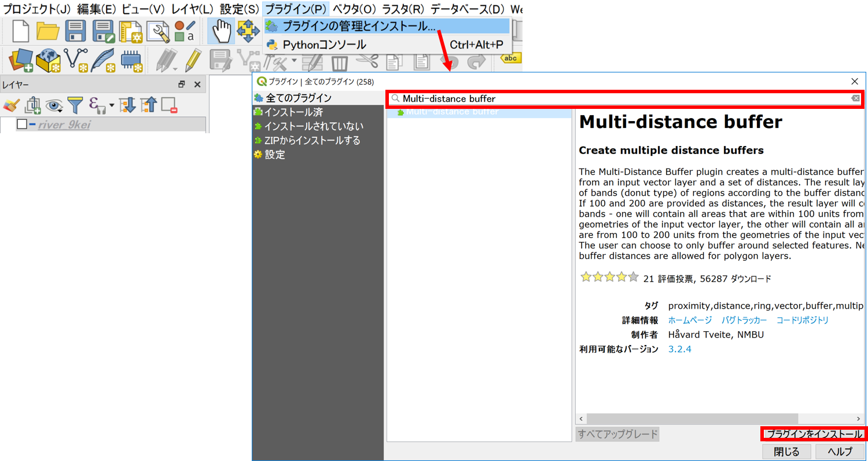Toggle editing with the yellow pencil icon
The width and height of the screenshot is (868, 461).
click(x=193, y=60)
